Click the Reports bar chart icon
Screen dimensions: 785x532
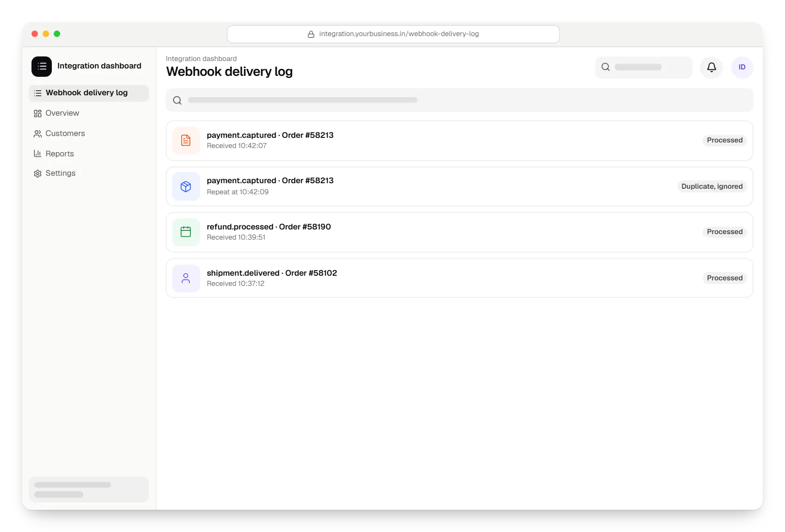point(37,154)
